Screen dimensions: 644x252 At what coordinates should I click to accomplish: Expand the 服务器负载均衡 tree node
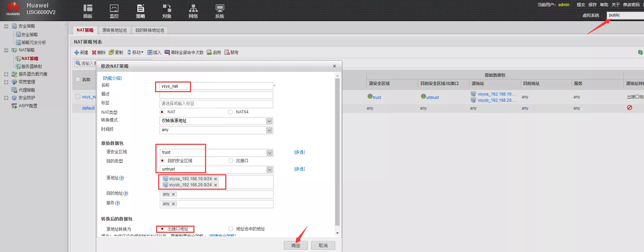[x=6, y=74]
